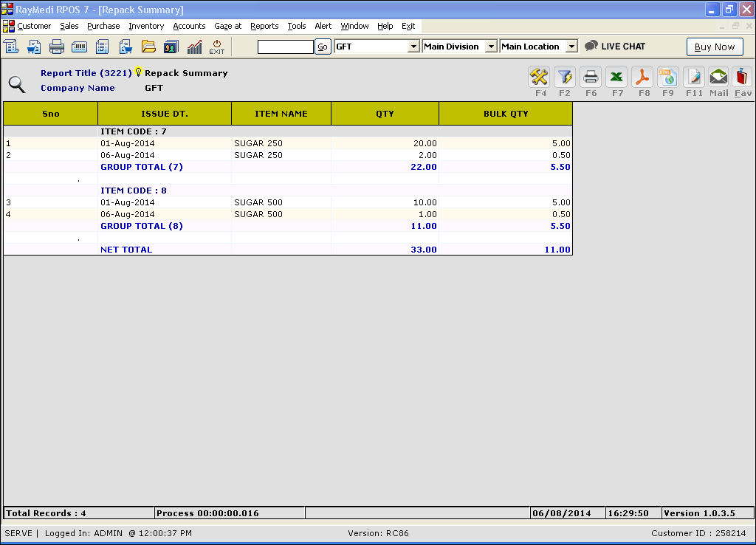Click the Buy Now button
Screen dimensions: 756x545
[x=714, y=47]
